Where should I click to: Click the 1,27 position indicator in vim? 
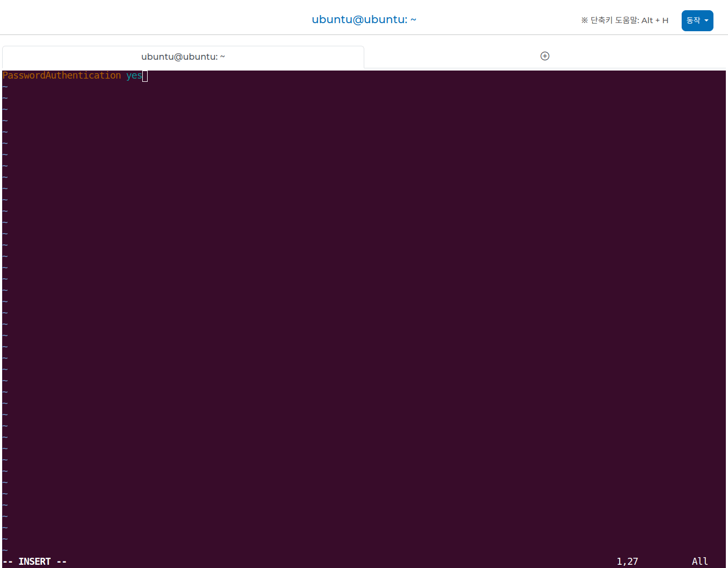click(627, 561)
